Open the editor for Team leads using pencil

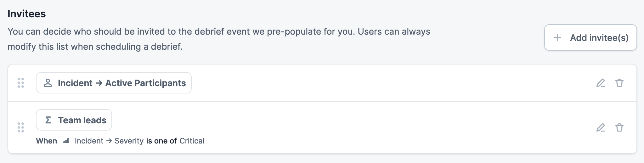(601, 127)
